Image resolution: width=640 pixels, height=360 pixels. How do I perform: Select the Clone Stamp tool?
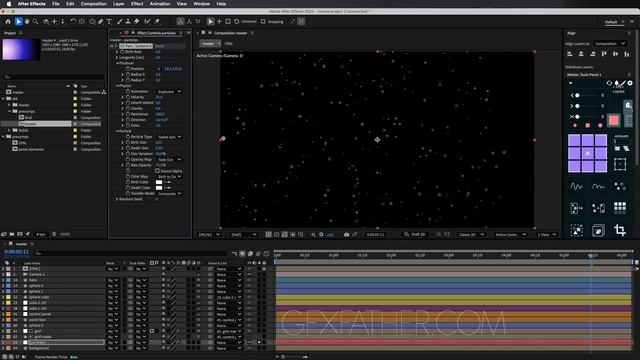128,21
